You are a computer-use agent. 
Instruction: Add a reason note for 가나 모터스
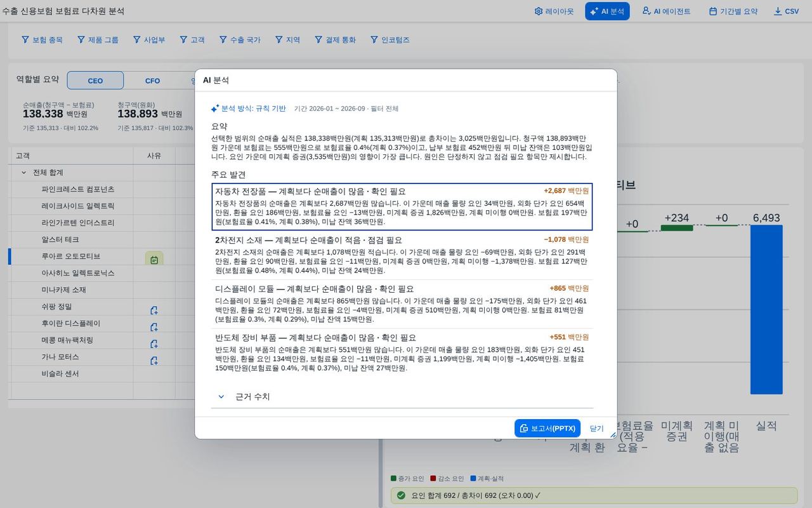point(154,360)
